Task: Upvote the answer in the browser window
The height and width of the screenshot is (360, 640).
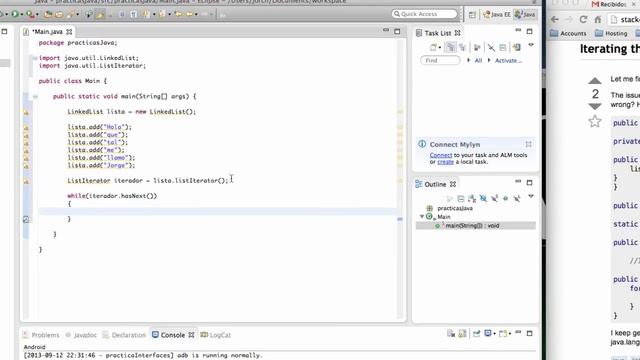Action: click(x=595, y=81)
